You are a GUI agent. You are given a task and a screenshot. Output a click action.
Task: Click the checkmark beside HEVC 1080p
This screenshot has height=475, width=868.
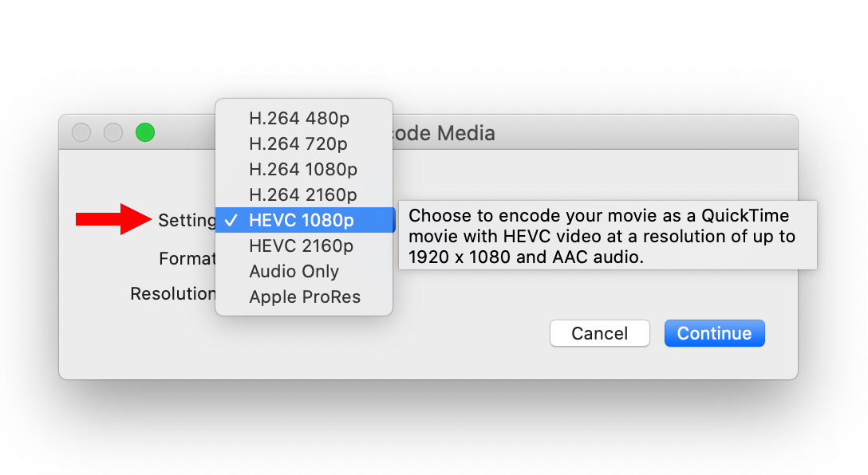coord(231,220)
